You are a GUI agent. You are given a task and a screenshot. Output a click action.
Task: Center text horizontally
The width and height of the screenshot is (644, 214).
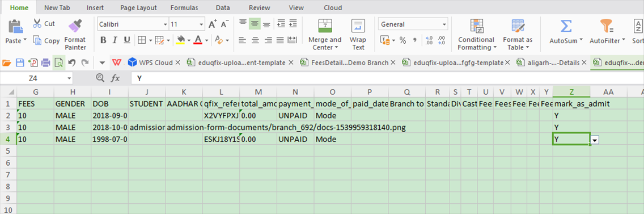tap(255, 40)
